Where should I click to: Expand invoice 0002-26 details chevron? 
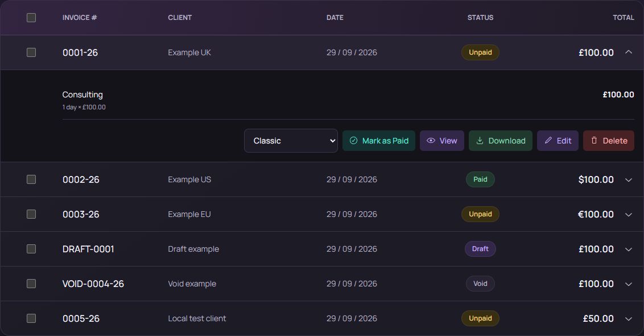click(x=629, y=180)
